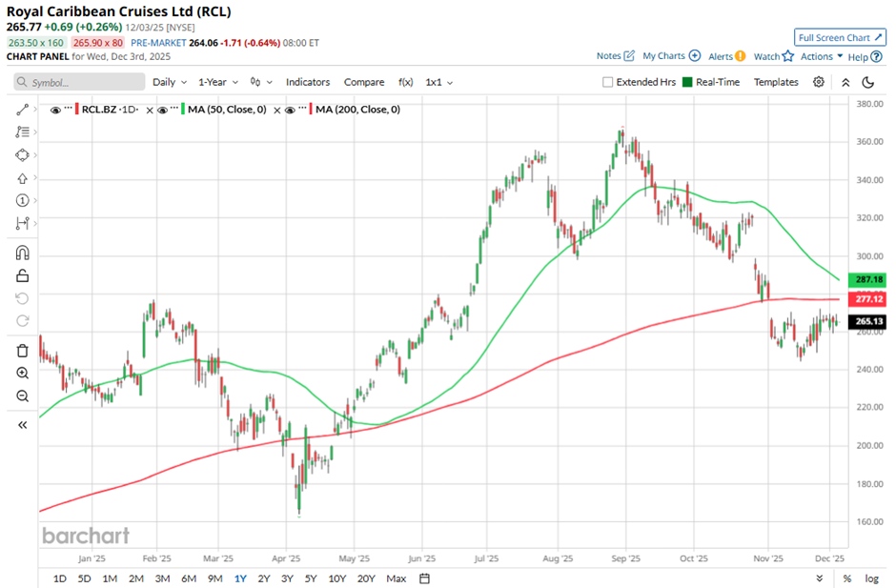
Task: Click the trash icon to delete drawings
Action: click(x=23, y=351)
